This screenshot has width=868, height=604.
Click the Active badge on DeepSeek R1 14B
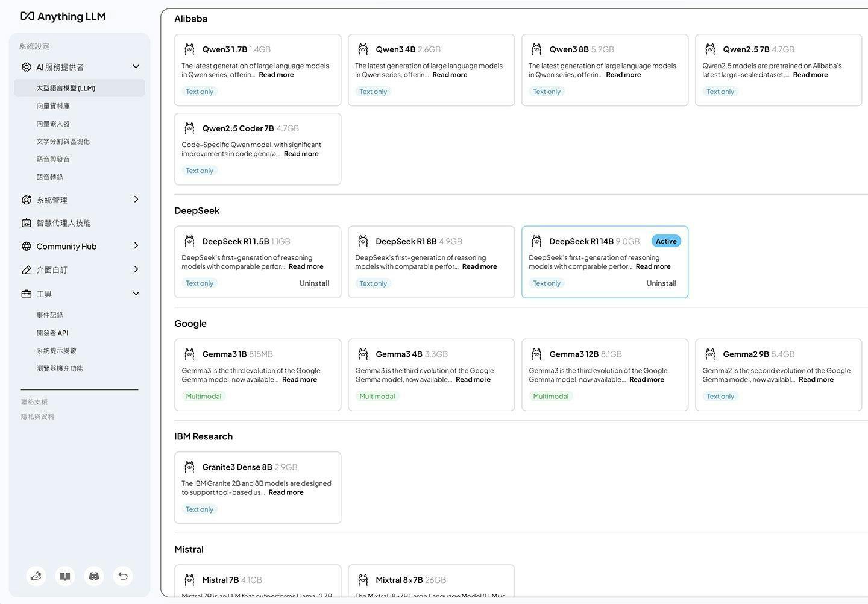click(666, 241)
